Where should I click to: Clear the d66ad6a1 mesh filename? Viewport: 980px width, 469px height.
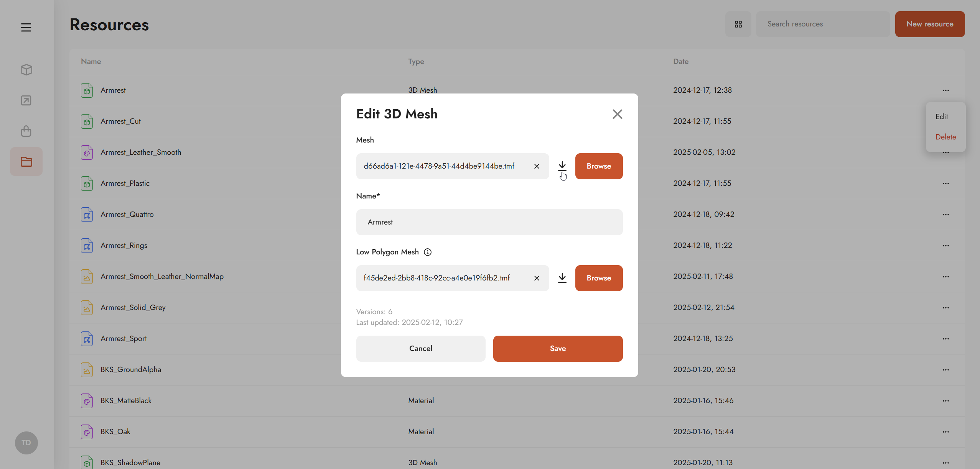pyautogui.click(x=537, y=166)
